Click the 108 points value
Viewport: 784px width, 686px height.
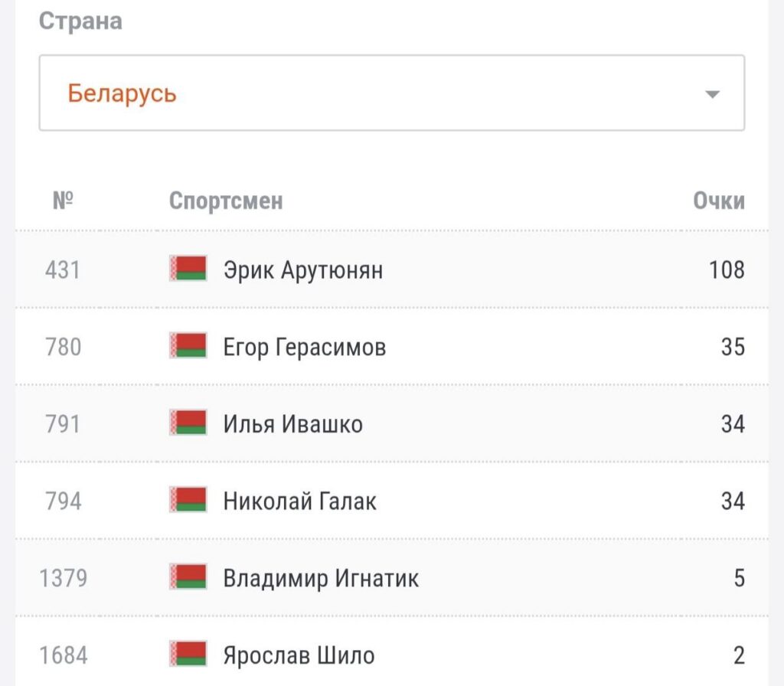coord(726,270)
